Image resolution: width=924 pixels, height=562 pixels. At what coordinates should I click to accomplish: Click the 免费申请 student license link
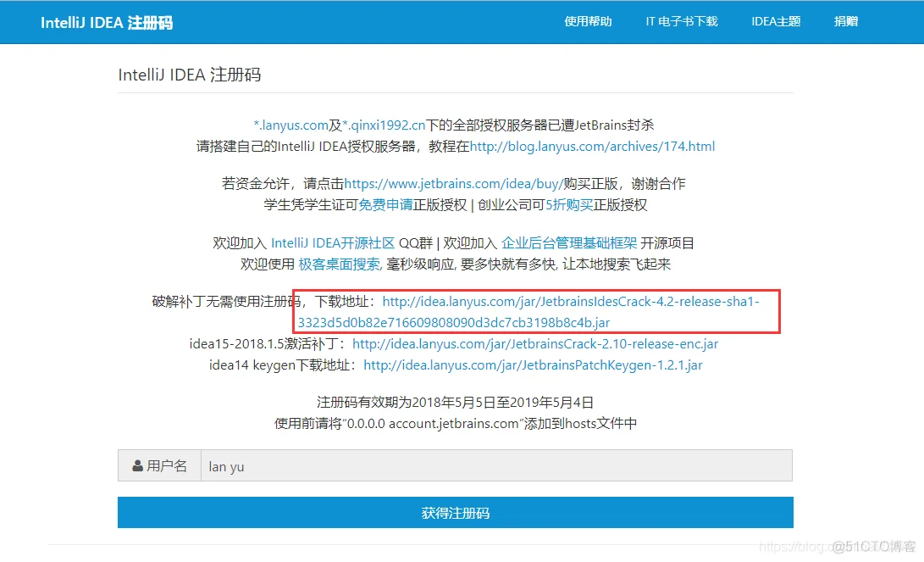[x=385, y=204]
